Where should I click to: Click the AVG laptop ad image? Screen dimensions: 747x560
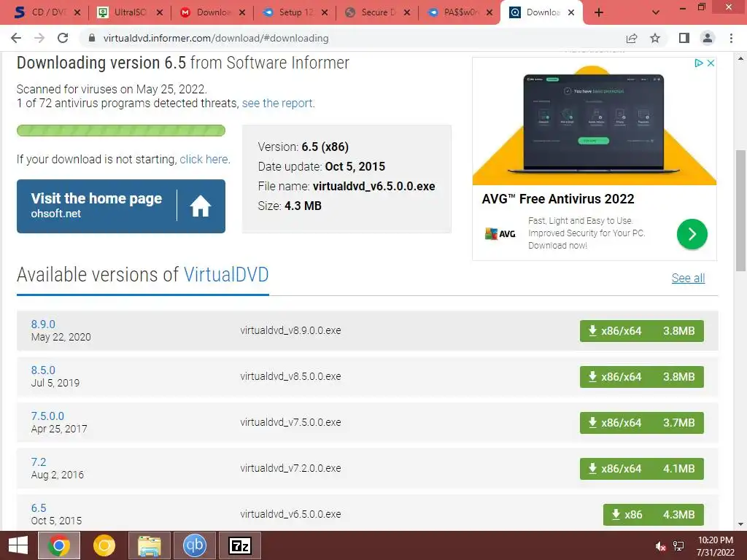[594, 122]
